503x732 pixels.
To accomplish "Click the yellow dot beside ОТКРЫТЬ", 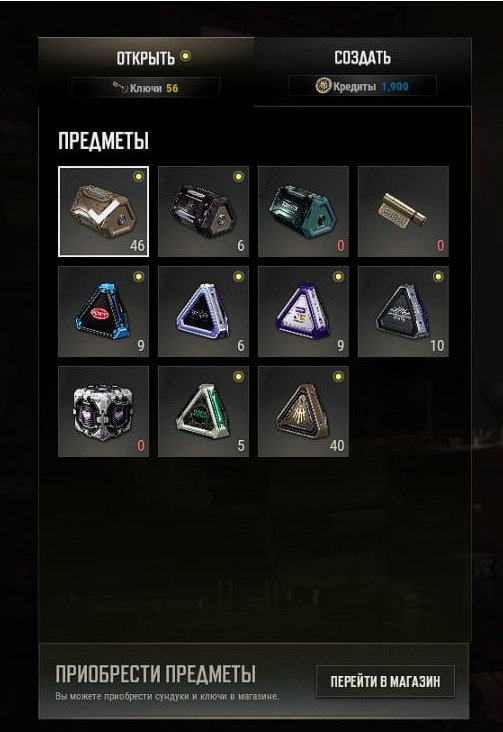I will click(185, 56).
